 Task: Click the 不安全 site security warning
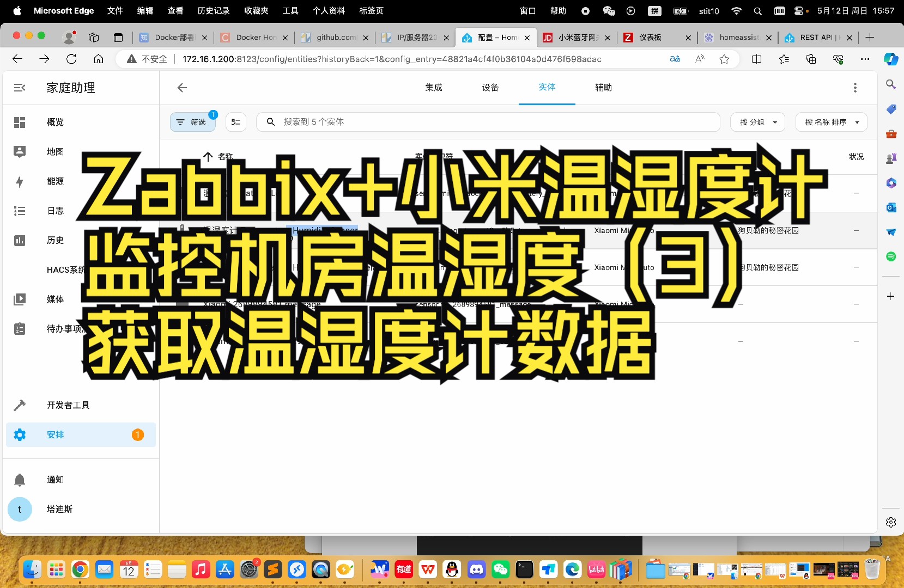coord(147,59)
